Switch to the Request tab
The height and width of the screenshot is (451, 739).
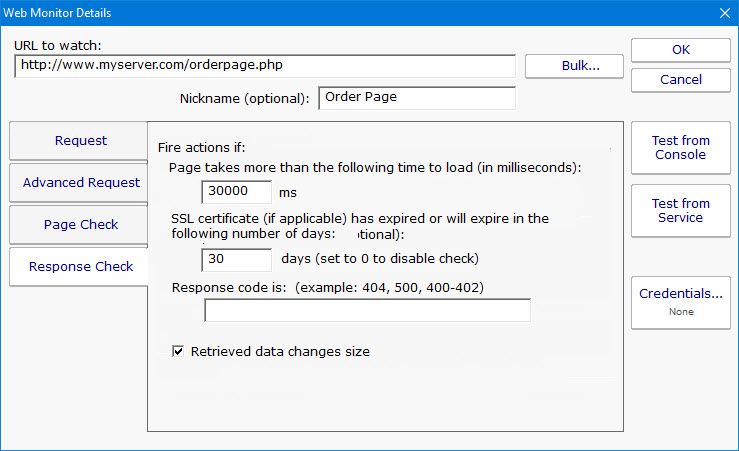pyautogui.click(x=80, y=141)
